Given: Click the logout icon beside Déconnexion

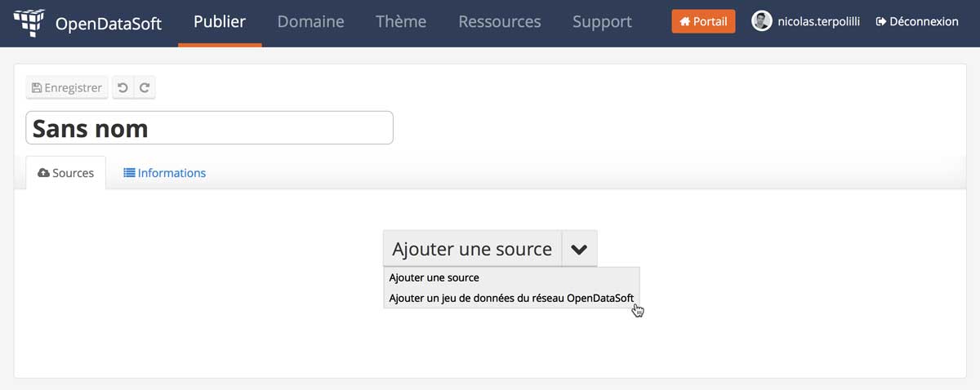Looking at the screenshot, I should coord(880,22).
